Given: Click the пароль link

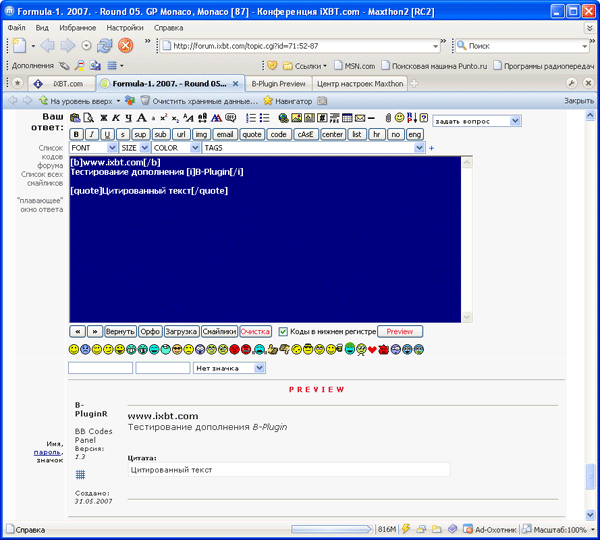Looking at the screenshot, I should 47,452.
